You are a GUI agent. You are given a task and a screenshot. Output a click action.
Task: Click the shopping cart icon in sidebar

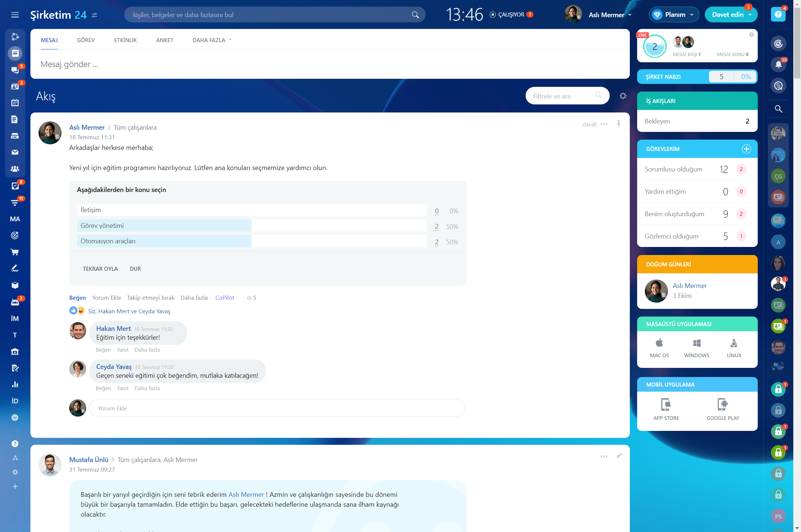click(x=15, y=252)
